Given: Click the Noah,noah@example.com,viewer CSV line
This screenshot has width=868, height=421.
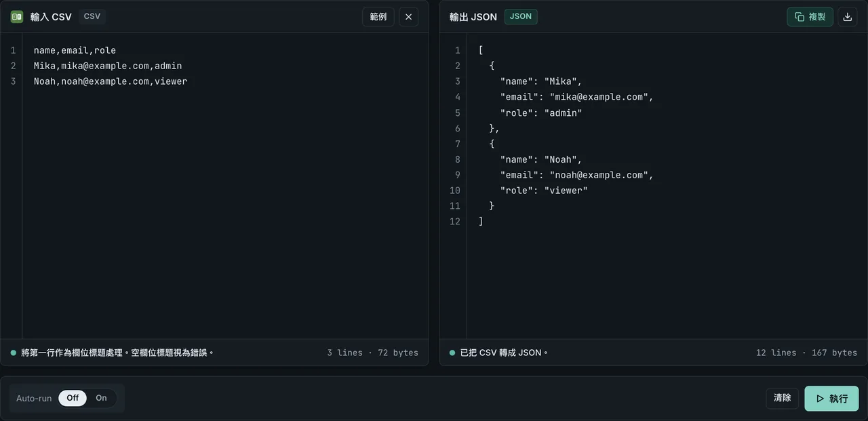Looking at the screenshot, I should pos(111,81).
